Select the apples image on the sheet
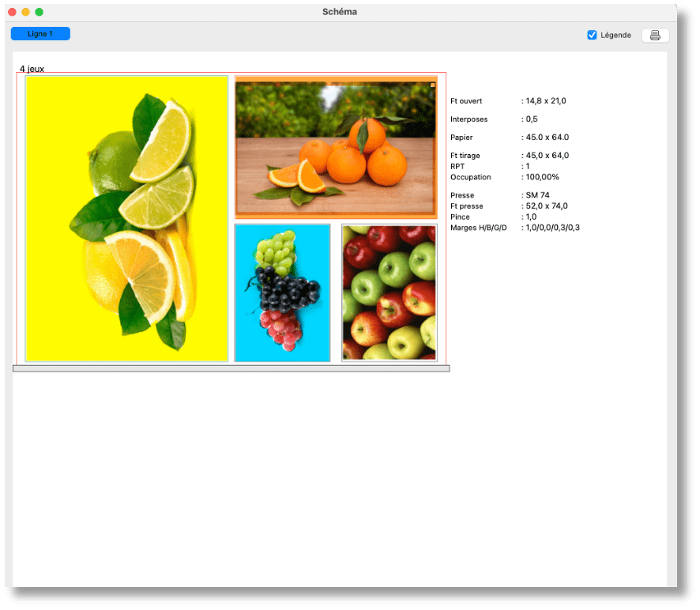Screen dimensions: 700x610 [389, 292]
